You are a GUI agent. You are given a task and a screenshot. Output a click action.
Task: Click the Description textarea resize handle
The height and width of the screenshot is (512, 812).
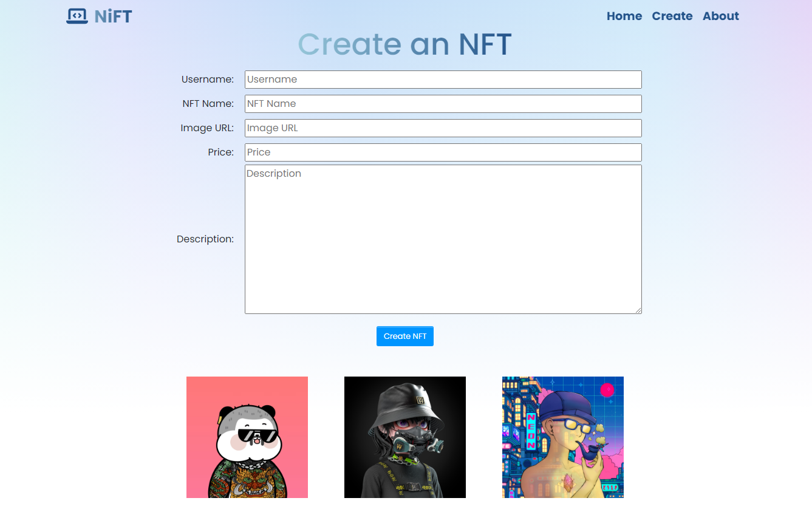639,310
